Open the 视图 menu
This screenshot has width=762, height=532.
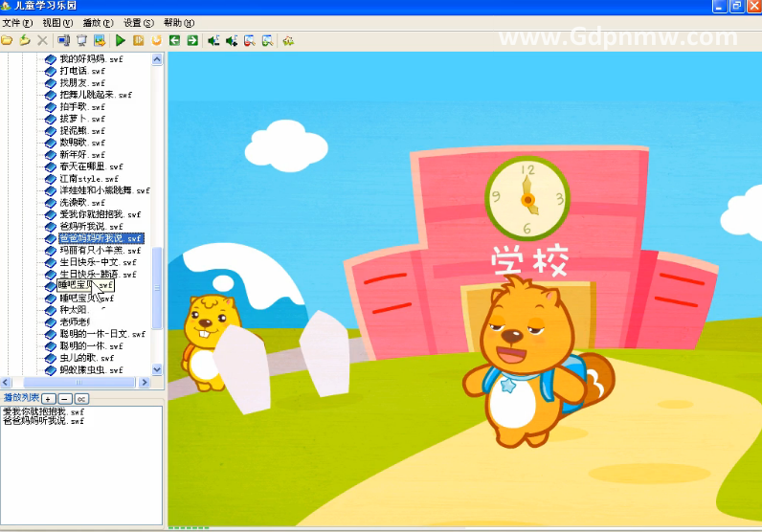click(x=57, y=23)
